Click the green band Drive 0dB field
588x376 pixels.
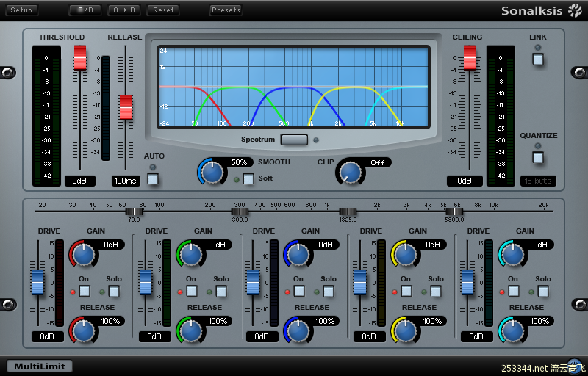[154, 336]
